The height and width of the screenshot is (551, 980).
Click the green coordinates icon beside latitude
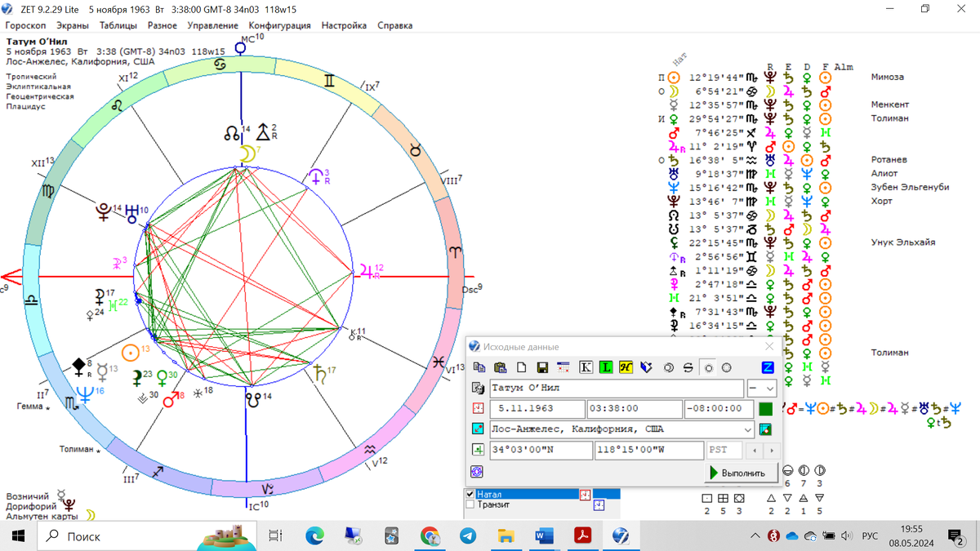pos(479,450)
